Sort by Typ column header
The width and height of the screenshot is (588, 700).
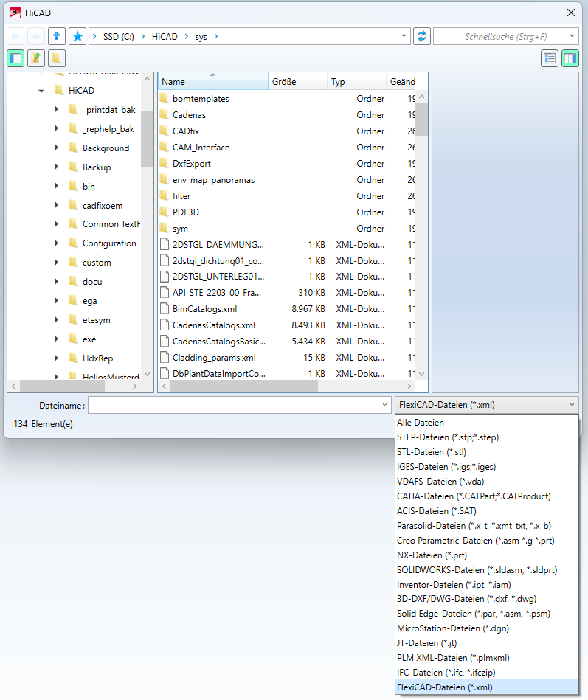[x=357, y=82]
